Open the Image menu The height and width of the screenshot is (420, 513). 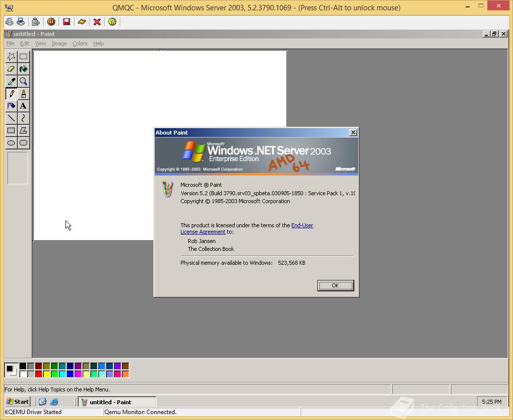(x=59, y=43)
